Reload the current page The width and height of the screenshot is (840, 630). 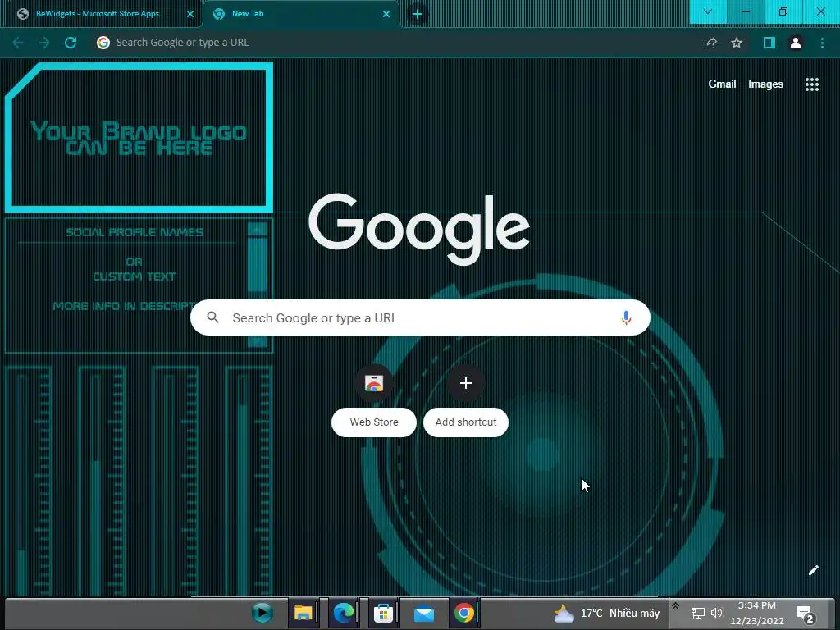(71, 43)
